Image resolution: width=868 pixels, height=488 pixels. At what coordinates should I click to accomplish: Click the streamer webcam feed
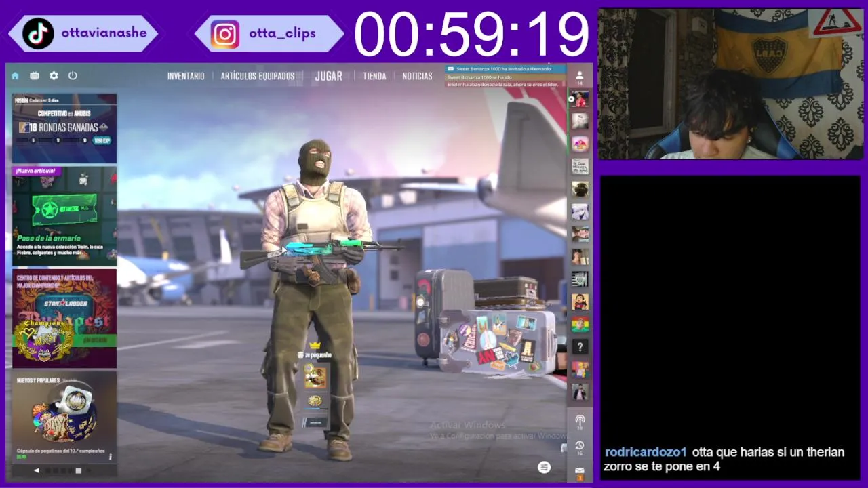730,84
